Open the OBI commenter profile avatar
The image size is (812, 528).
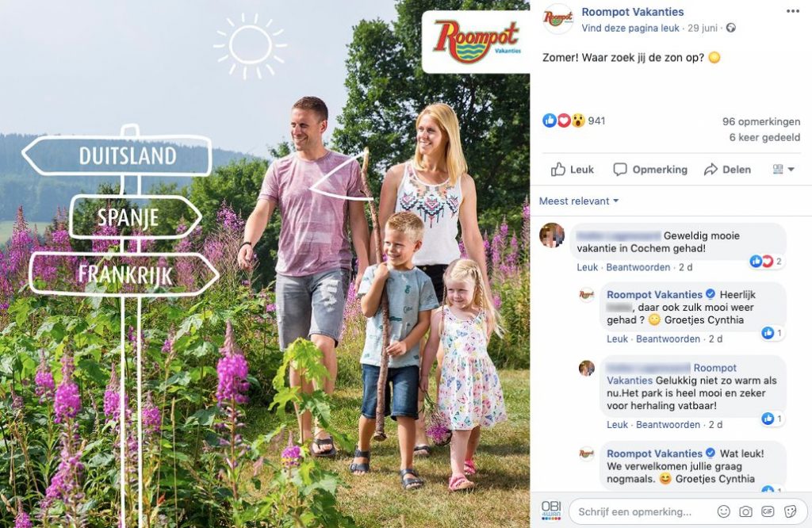click(551, 510)
